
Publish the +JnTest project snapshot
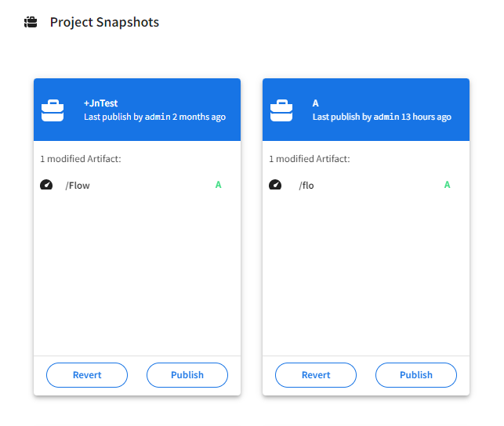[x=187, y=375]
